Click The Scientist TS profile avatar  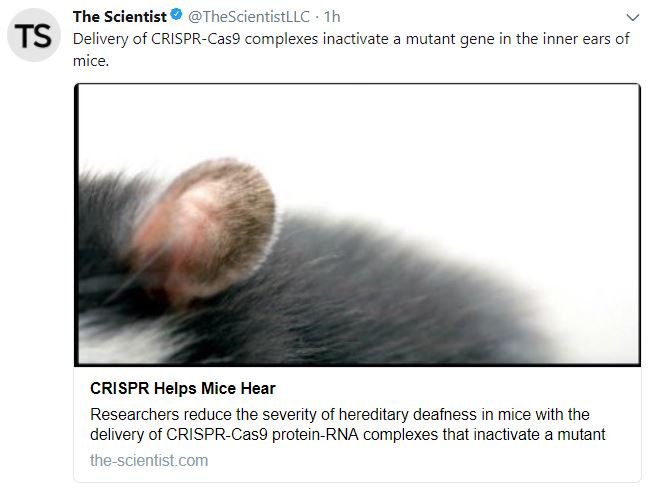[33, 37]
